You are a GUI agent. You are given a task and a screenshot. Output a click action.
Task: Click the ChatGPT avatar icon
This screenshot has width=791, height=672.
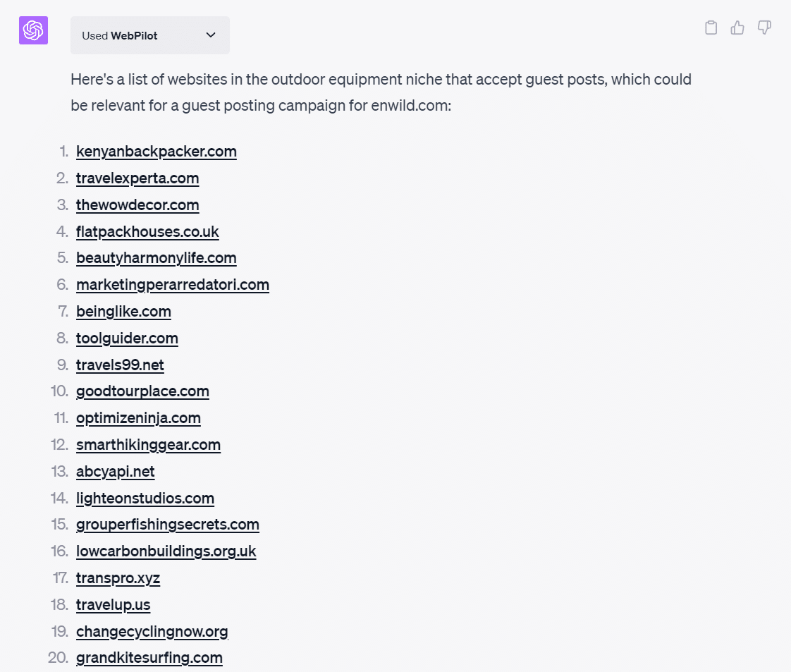[32, 30]
